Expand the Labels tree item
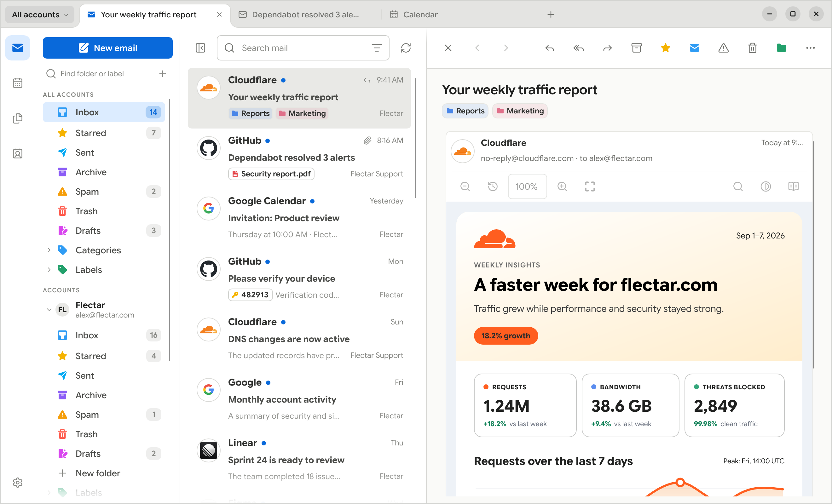Screen dimensions: 832x504 coord(49,270)
